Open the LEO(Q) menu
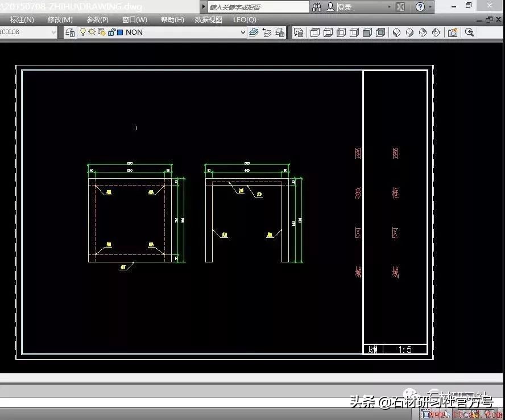Image resolution: width=505 pixels, height=420 pixels. (x=245, y=20)
